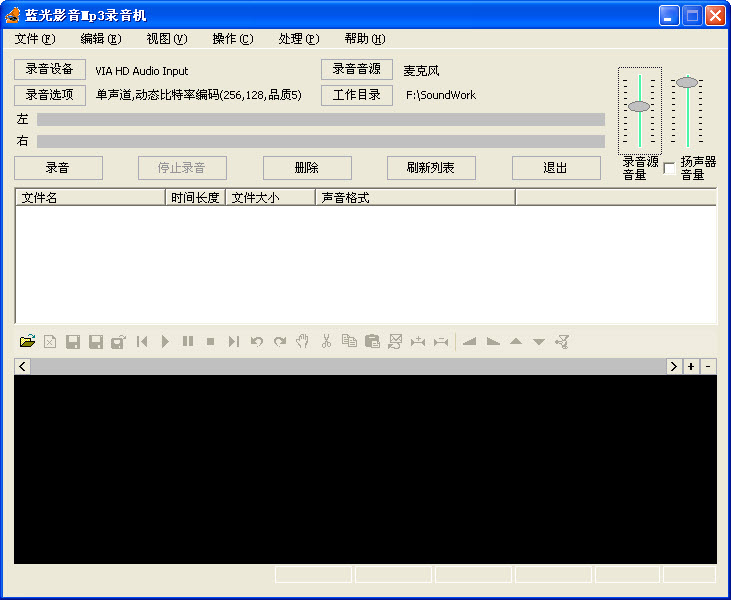This screenshot has height=600, width=731.
Task: Click the 时间长度 column header
Action: (195, 198)
